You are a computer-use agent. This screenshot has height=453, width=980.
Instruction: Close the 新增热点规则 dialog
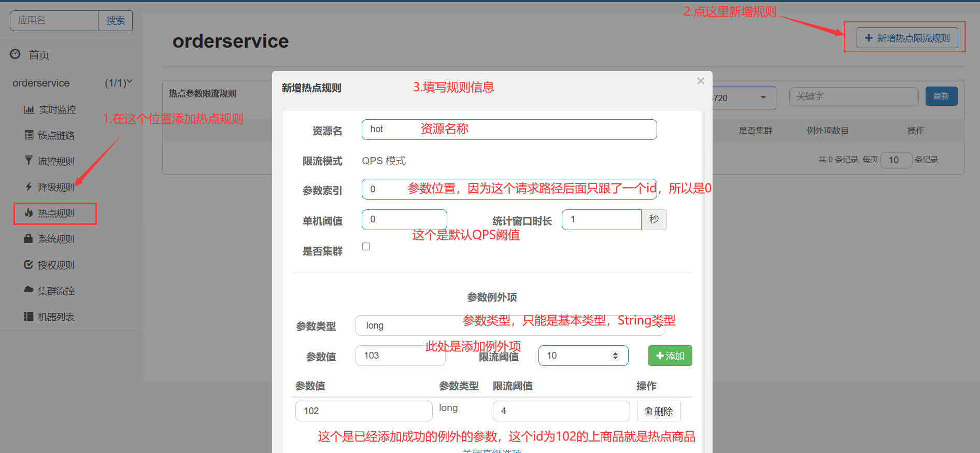tap(701, 81)
